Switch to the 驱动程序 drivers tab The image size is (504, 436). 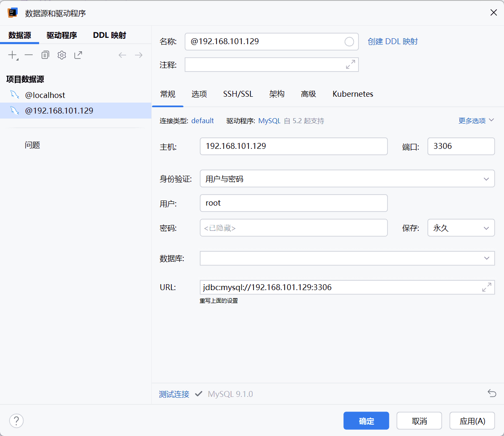[x=62, y=35]
